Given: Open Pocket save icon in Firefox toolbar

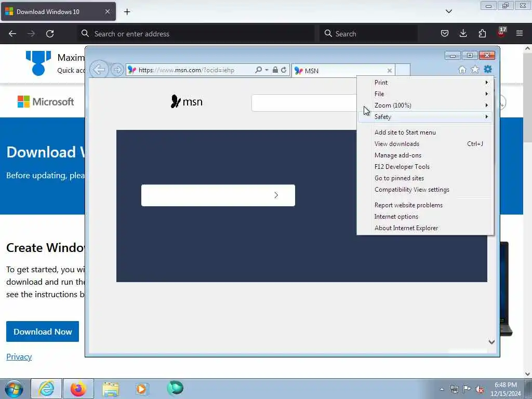Looking at the screenshot, I should point(445,34).
